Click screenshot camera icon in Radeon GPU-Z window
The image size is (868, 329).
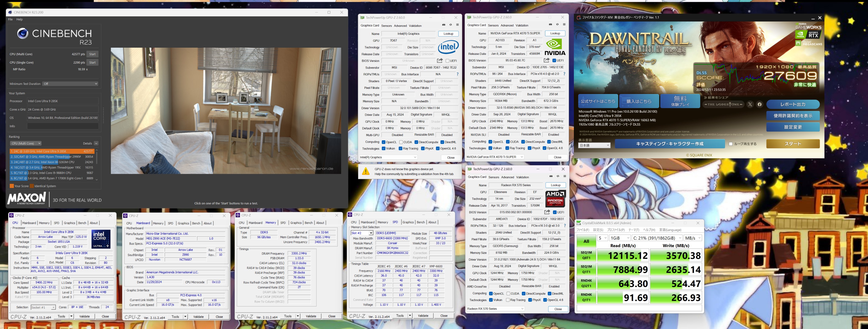[x=551, y=176]
